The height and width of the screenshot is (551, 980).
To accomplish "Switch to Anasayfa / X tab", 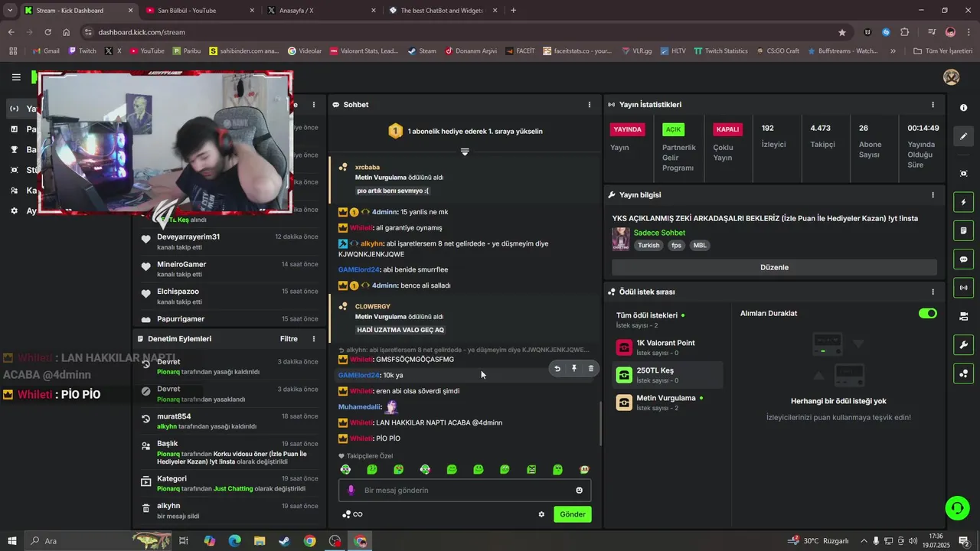I will [x=322, y=11].
